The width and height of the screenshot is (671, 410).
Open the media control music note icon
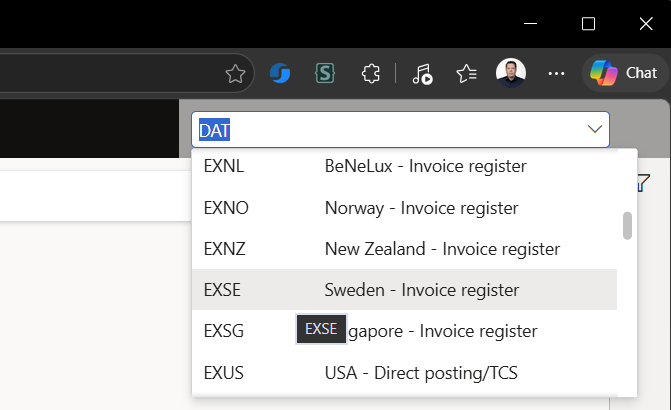[422, 74]
